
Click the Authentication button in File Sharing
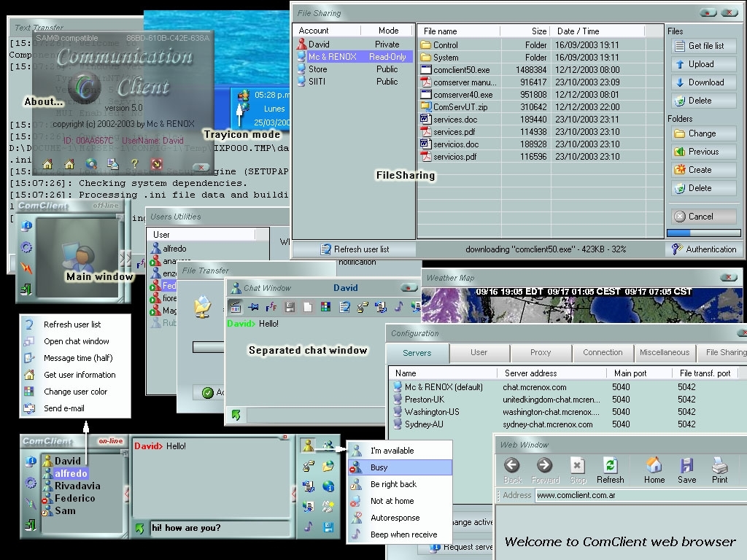click(704, 249)
